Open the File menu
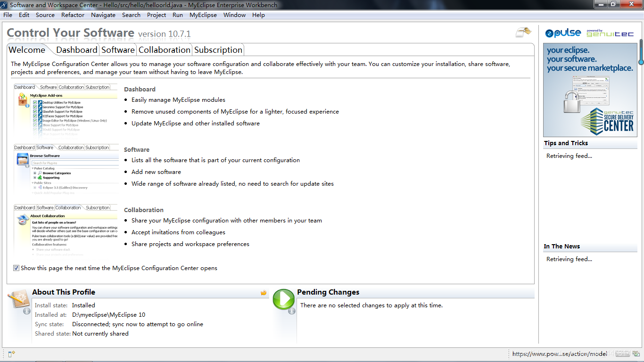This screenshot has width=644, height=362. [8, 15]
